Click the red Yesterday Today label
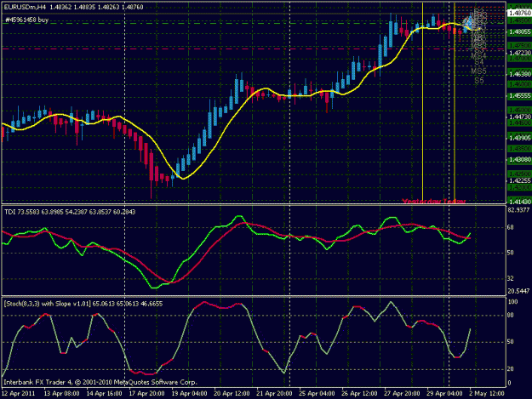 (x=434, y=202)
